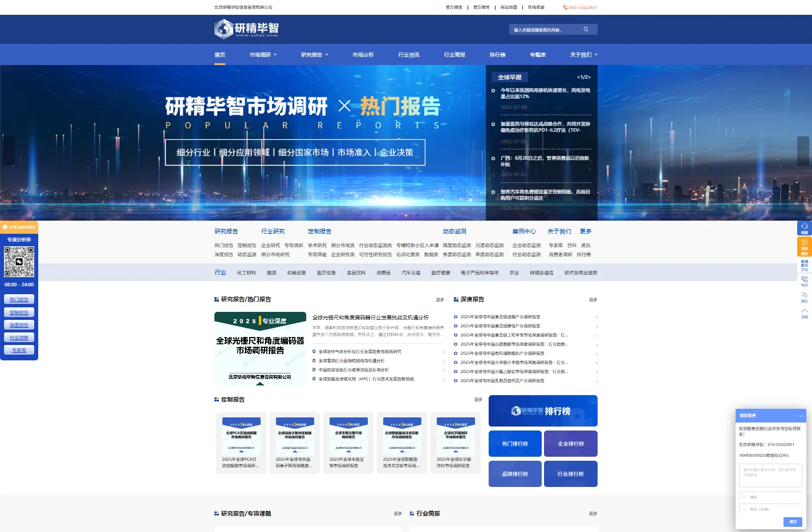Click the search magnifier icon
The image size is (812, 532).
[x=586, y=29]
